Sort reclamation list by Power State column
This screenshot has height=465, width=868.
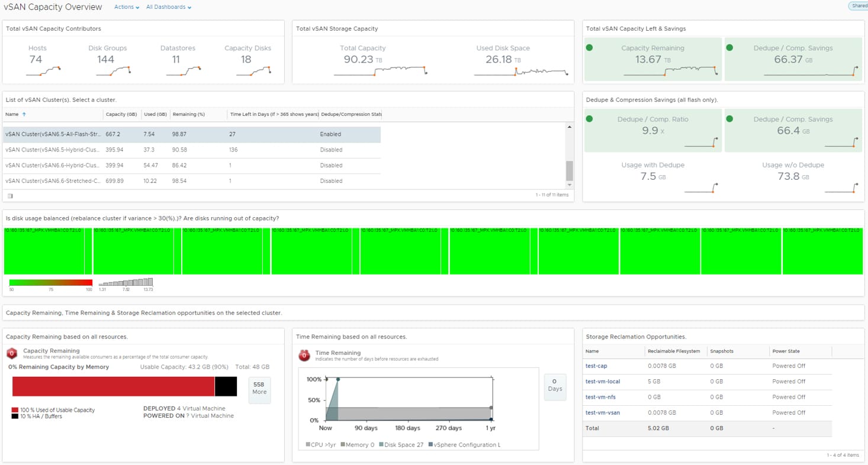click(786, 351)
